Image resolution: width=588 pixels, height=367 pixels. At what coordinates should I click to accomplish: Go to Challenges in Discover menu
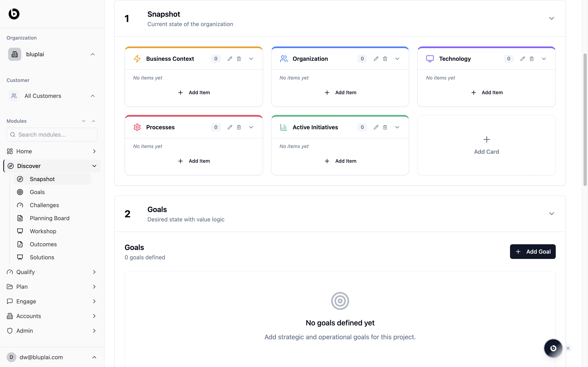44,205
